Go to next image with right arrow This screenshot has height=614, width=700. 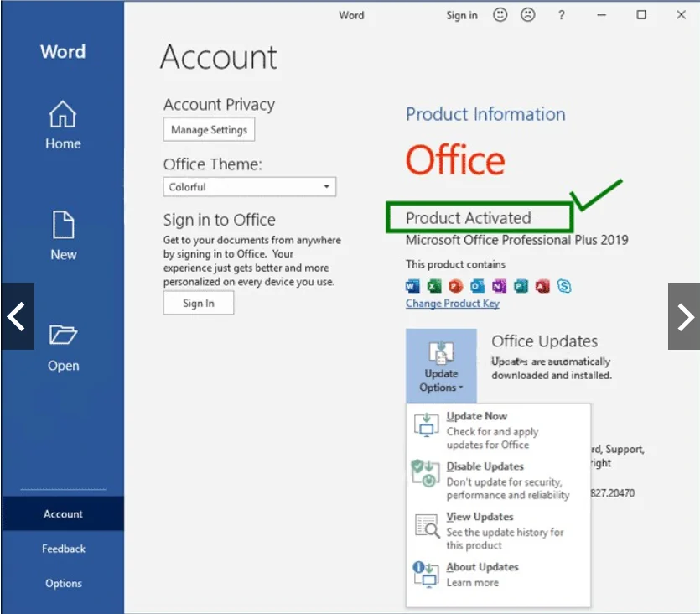pyautogui.click(x=684, y=316)
